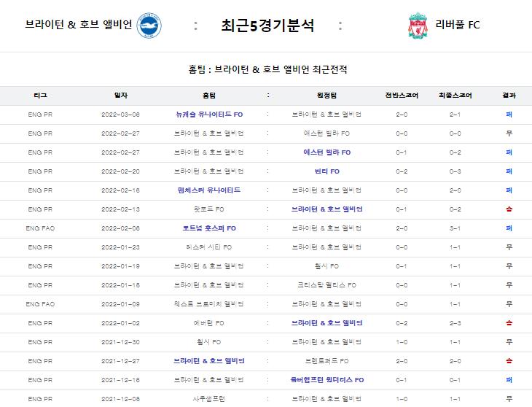Open the 맨체스터 유나이티드 home team entry
532x407 pixels.
coord(209,190)
